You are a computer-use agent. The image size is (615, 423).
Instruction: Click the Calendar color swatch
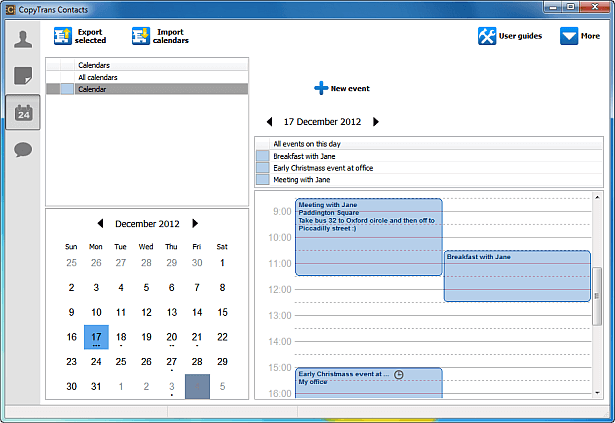point(67,89)
